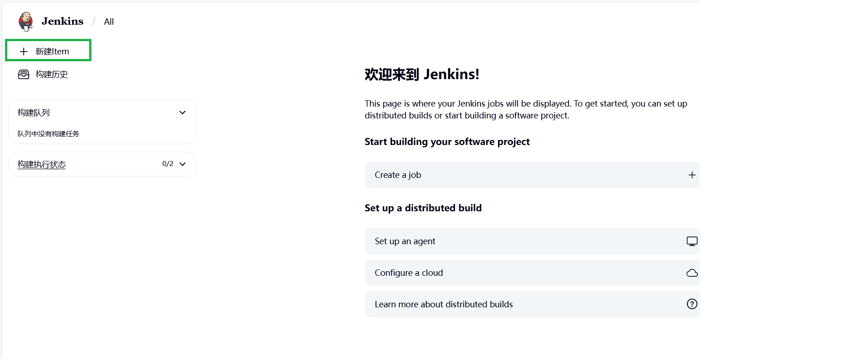Expand the 构建执行状态 panel chevron
This screenshot has width=868, height=364.
coord(182,164)
